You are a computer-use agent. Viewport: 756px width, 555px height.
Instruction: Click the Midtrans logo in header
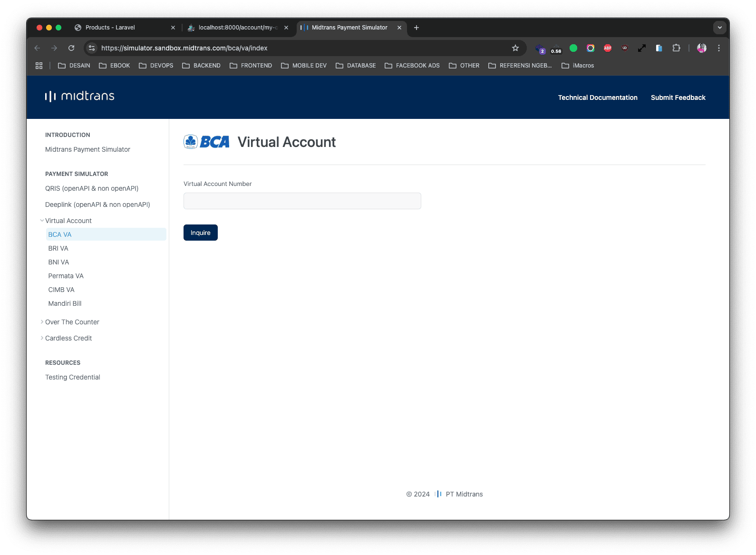pyautogui.click(x=80, y=97)
